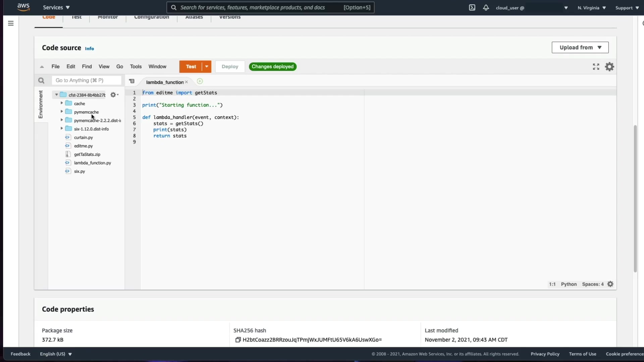Expand the pymemcache folder
Screen dimensions: 644x362
click(x=62, y=112)
